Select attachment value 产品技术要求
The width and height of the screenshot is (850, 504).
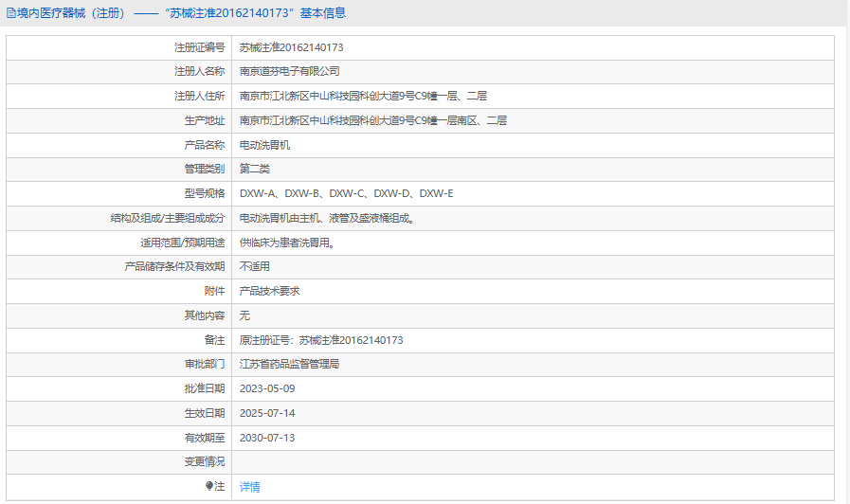[x=269, y=291]
